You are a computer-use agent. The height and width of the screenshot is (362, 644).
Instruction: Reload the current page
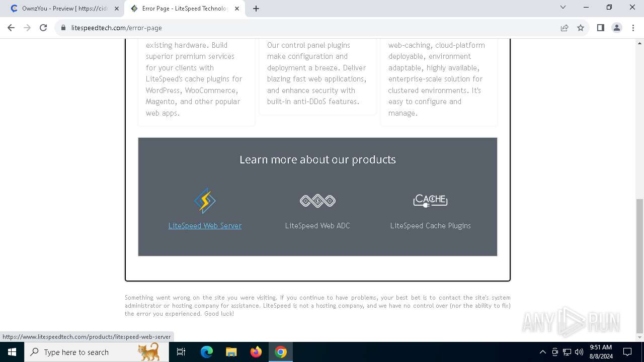click(x=43, y=28)
